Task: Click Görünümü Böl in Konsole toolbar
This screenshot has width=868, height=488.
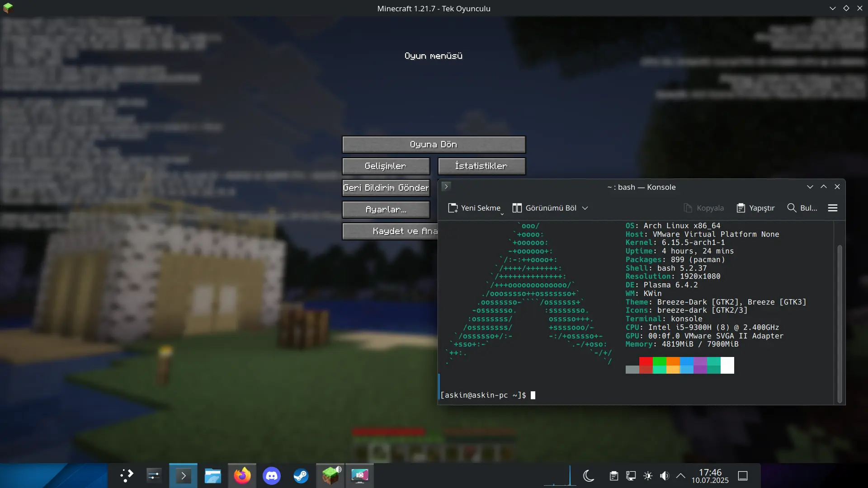Action: tap(544, 208)
